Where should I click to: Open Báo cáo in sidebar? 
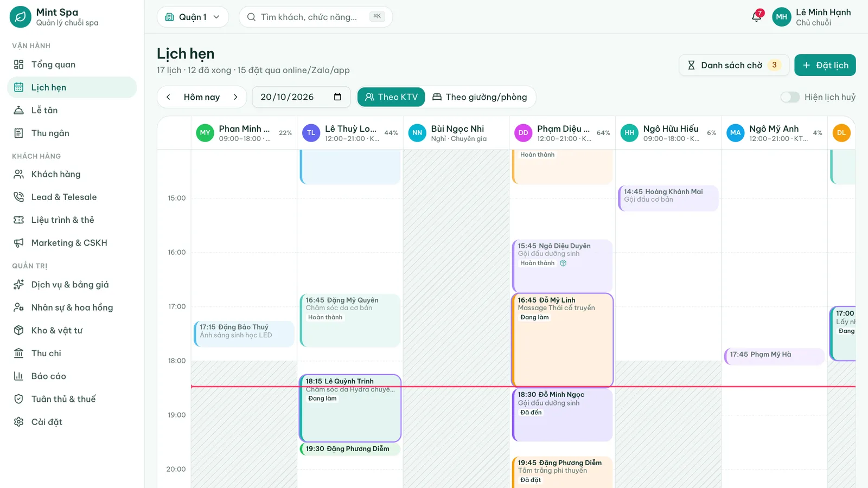pos(72,376)
